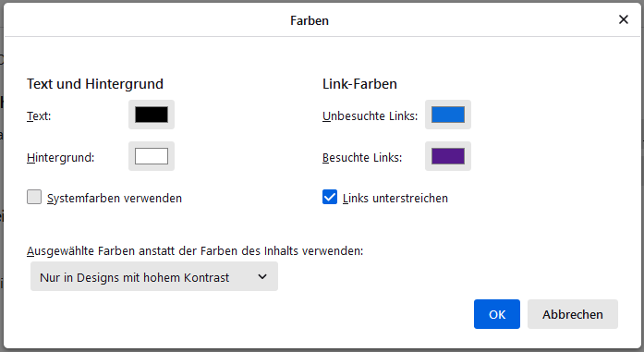644x352 pixels.
Task: Click the Link-Farben section heading
Action: [359, 84]
